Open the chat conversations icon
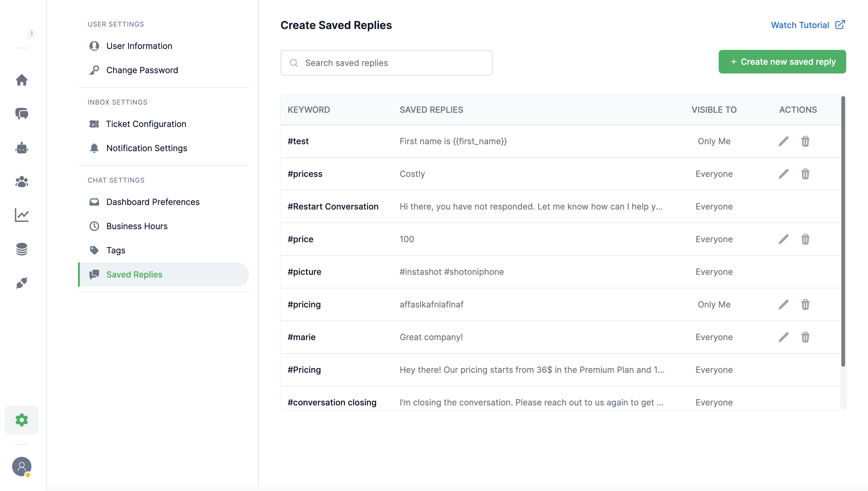Viewport: 868px width, 491px height. coord(21,114)
